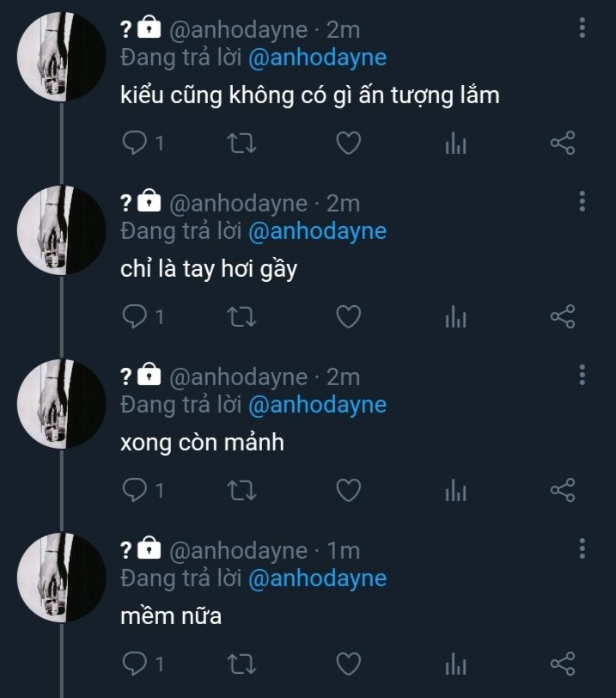Like the 'mềm nữa' tweet
The height and width of the screenshot is (698, 616).
[347, 664]
